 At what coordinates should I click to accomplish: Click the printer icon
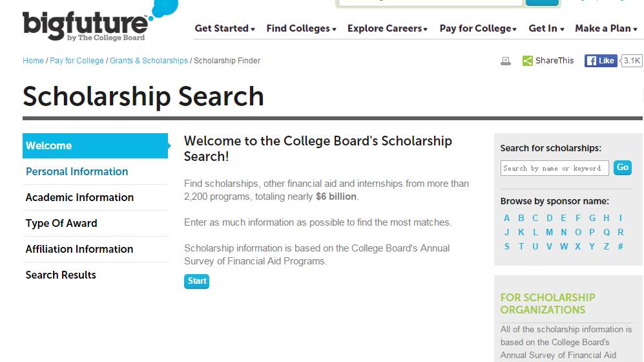click(506, 61)
